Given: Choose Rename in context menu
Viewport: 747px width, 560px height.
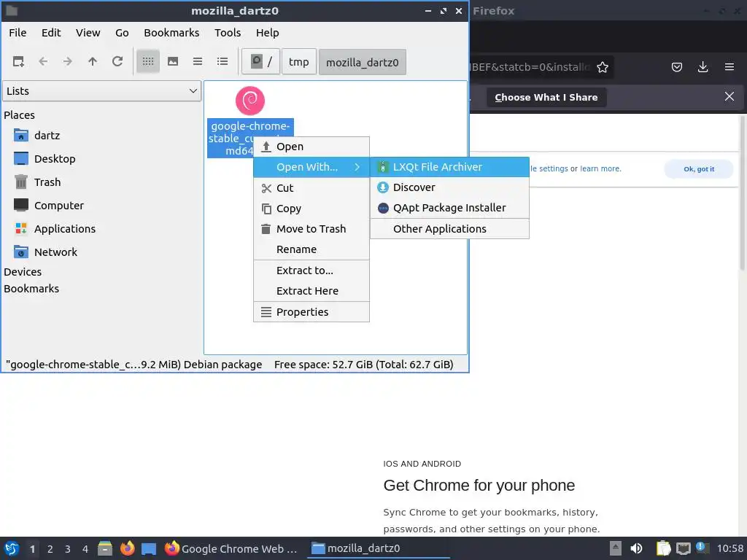Looking at the screenshot, I should click(x=311, y=249).
